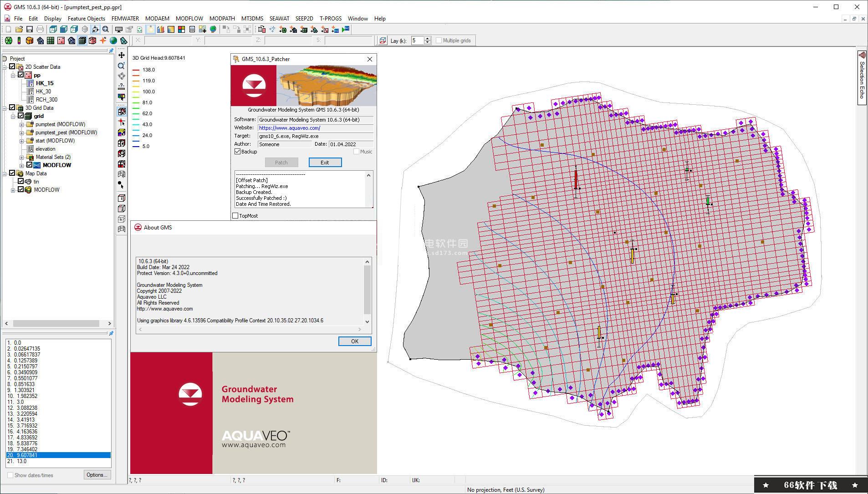This screenshot has width=868, height=494.
Task: Click the Save icon in the toolbar
Action: (30, 30)
